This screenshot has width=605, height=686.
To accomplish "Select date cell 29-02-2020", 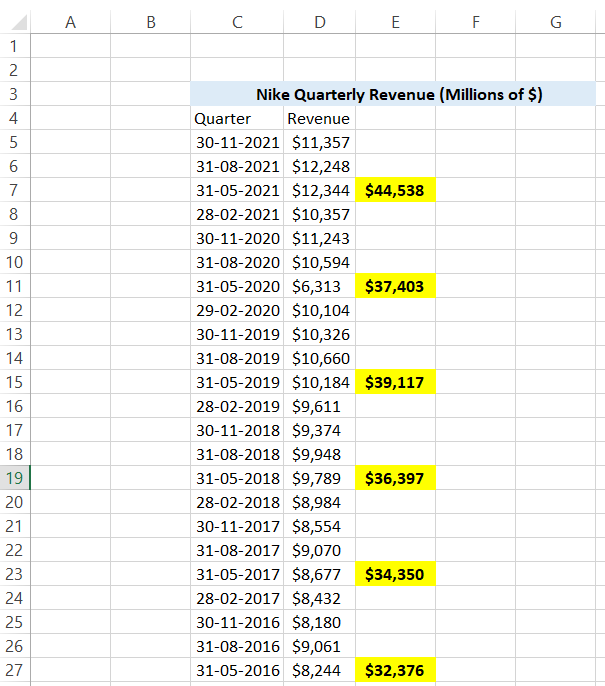I will [237, 311].
